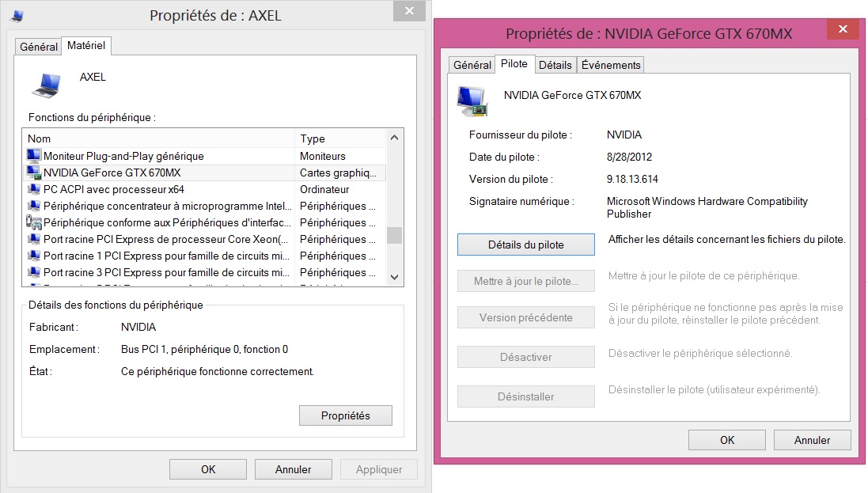
Task: Click the laptop icon in AXEL title bar
Action: (x=17, y=16)
